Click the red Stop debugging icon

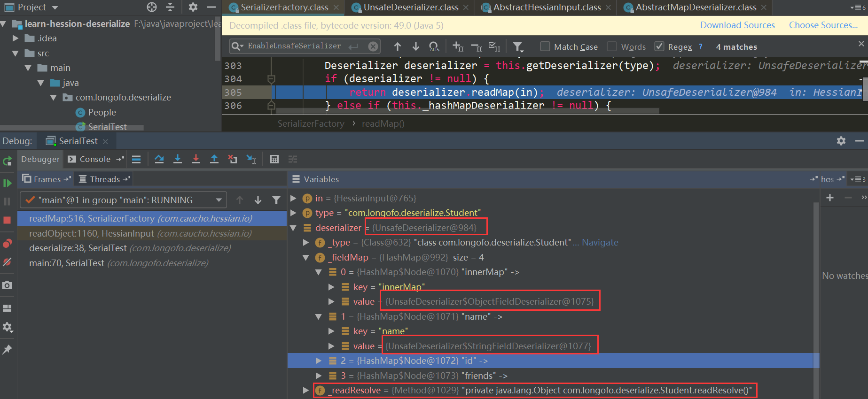point(7,220)
